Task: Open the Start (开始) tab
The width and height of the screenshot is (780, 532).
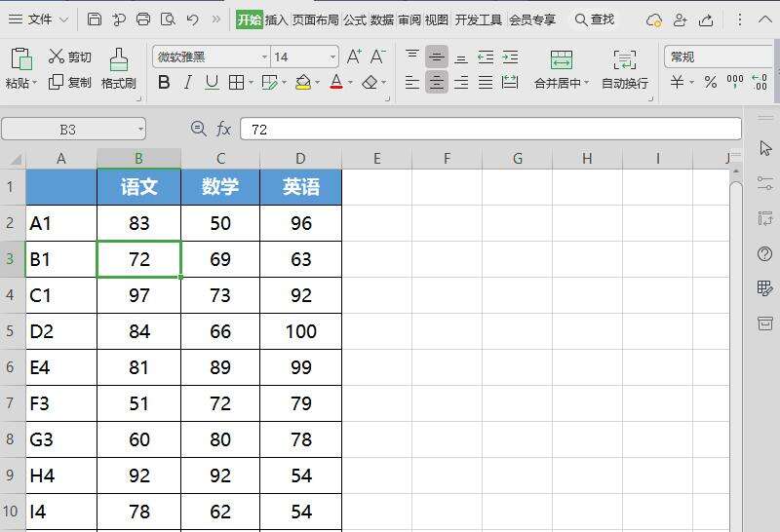Action: tap(250, 19)
